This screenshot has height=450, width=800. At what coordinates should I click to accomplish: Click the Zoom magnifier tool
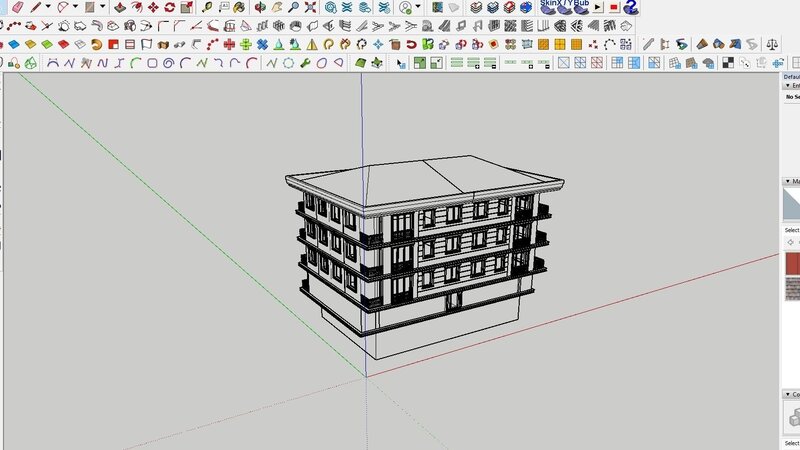[291, 7]
